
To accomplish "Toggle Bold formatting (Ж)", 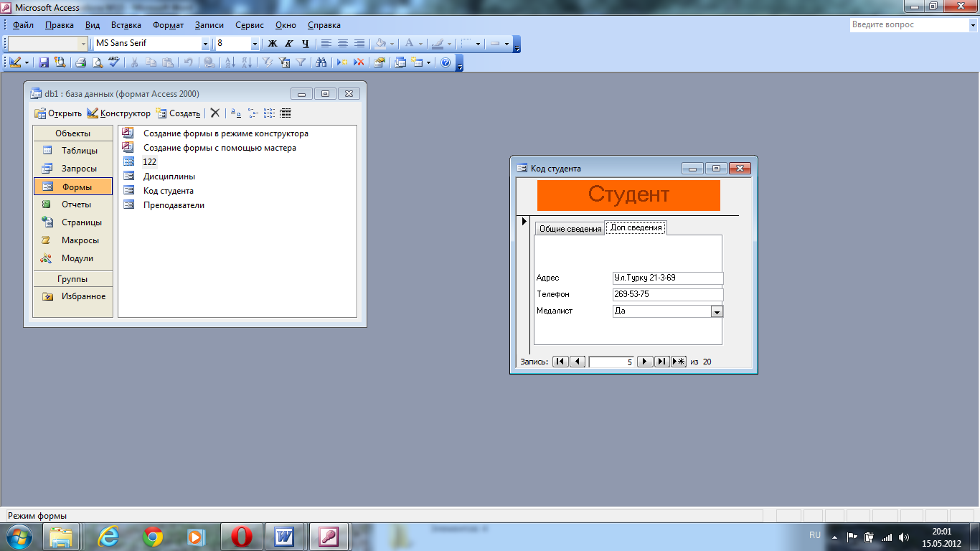I will point(273,44).
